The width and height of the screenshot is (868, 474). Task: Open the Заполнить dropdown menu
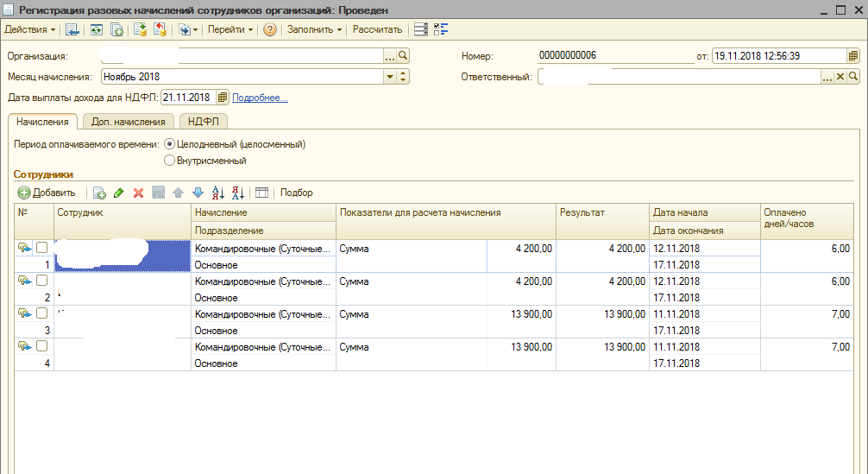(314, 29)
